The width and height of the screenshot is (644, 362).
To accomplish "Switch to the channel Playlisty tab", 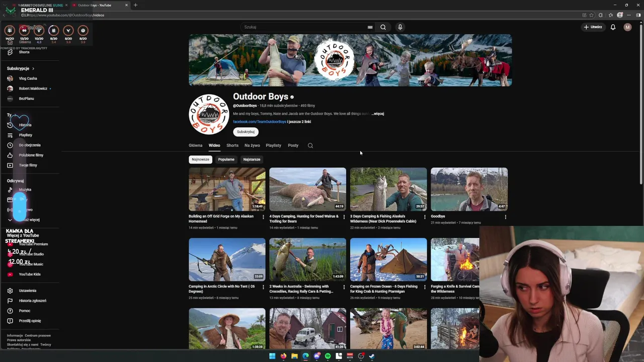I will (x=274, y=145).
